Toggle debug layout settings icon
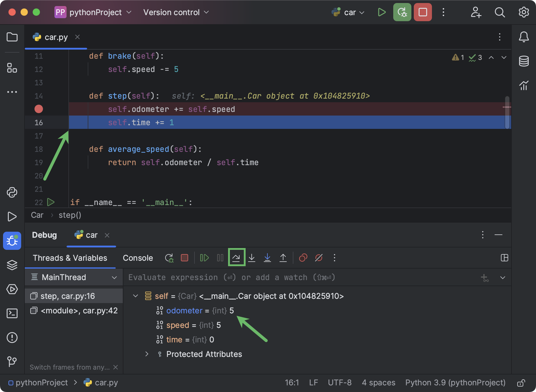 pyautogui.click(x=504, y=258)
